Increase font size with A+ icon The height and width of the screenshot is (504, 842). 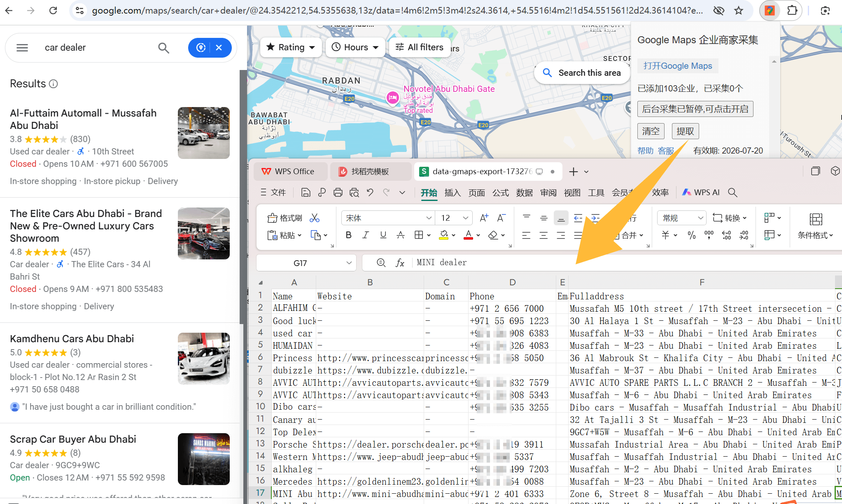tap(484, 218)
